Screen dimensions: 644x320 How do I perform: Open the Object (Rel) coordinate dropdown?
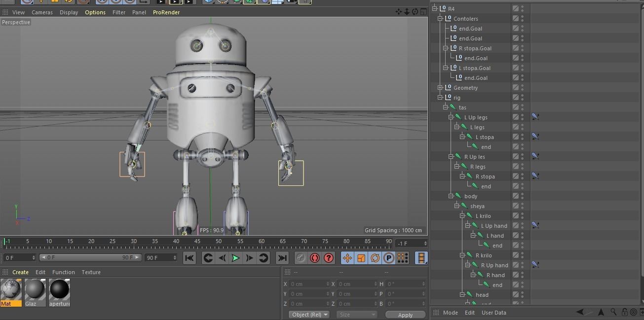click(x=309, y=315)
